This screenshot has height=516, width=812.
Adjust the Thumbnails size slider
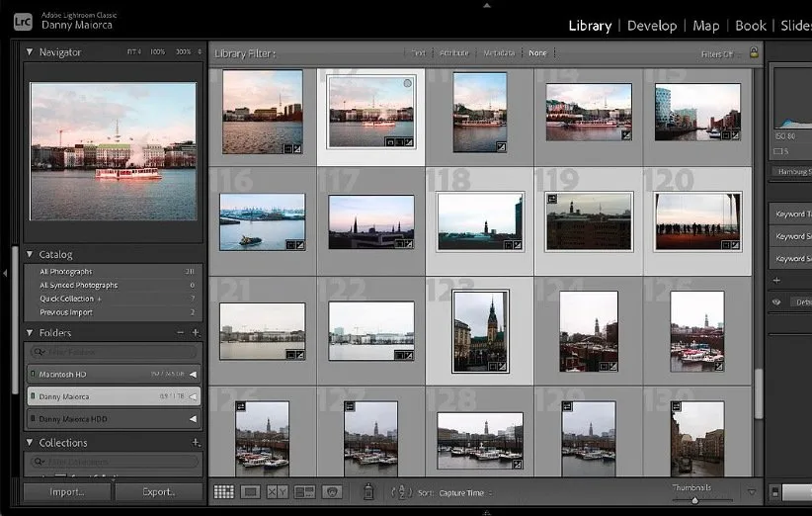pos(694,500)
